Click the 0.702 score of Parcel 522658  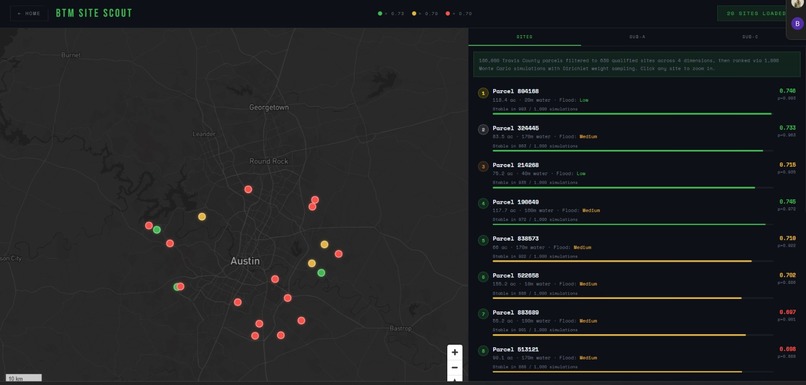787,276
